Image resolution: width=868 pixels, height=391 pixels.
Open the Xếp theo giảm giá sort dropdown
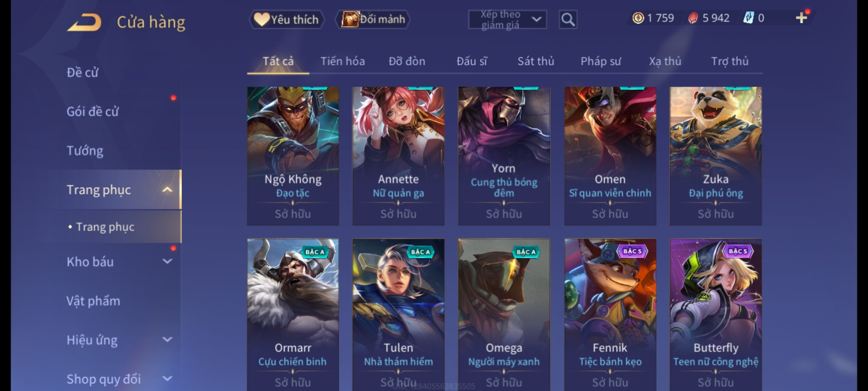click(507, 20)
